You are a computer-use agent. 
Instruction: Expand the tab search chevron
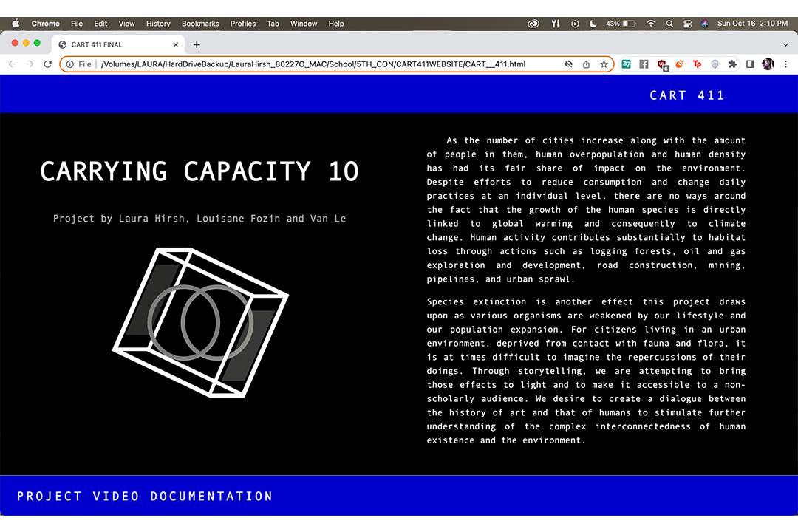click(785, 44)
